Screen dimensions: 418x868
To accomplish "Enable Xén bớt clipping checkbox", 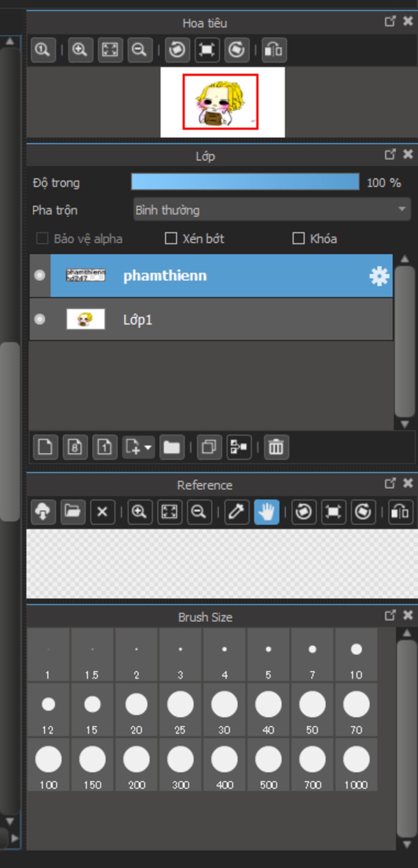I will 171,238.
